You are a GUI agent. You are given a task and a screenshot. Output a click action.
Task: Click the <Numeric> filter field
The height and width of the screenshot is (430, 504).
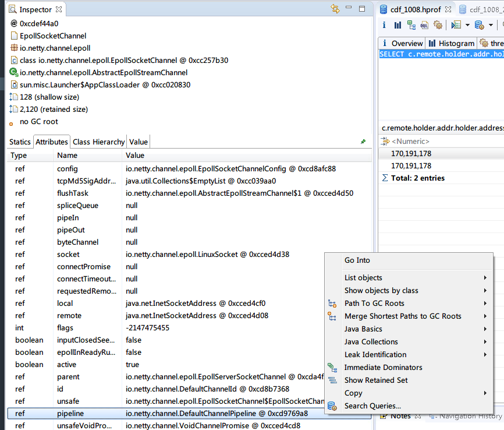coord(442,142)
